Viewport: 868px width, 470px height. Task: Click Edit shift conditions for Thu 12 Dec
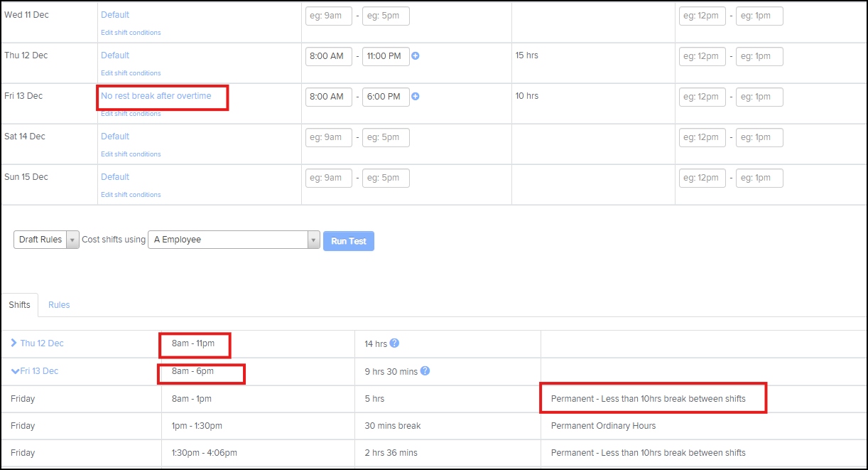131,73
